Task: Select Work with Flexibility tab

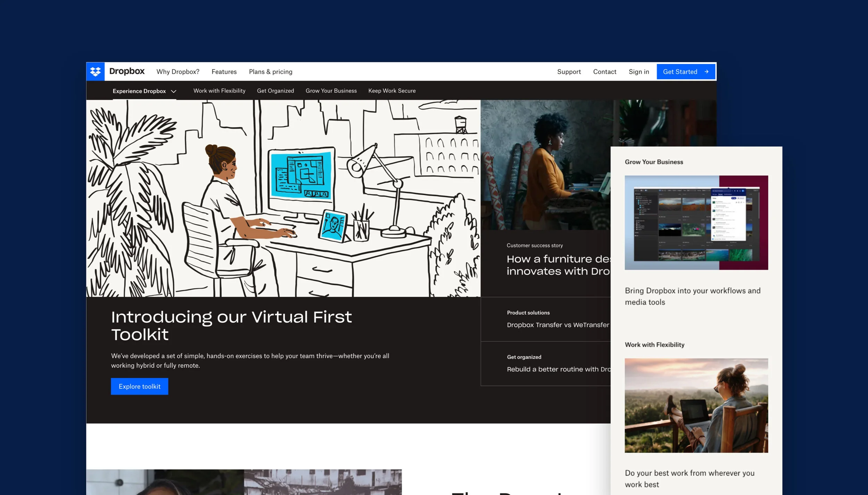Action: [219, 91]
